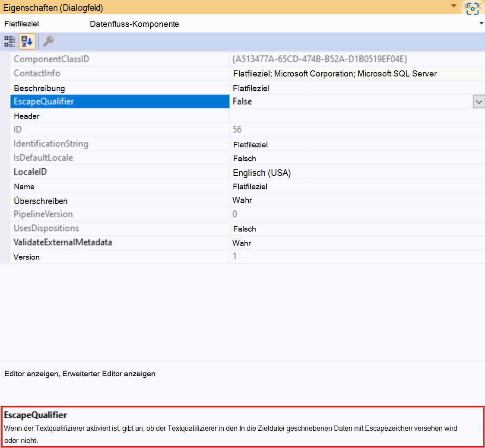
Task: Open the window position arrow in title bar
Action: [x=453, y=6]
